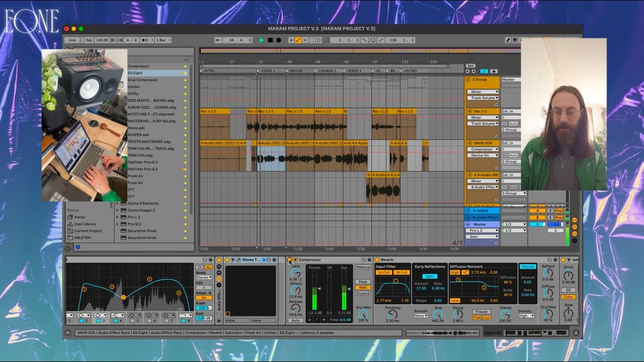The height and width of the screenshot is (362, 644).
Task: Toggle Spin in Early Reflections
Action: 430,276
